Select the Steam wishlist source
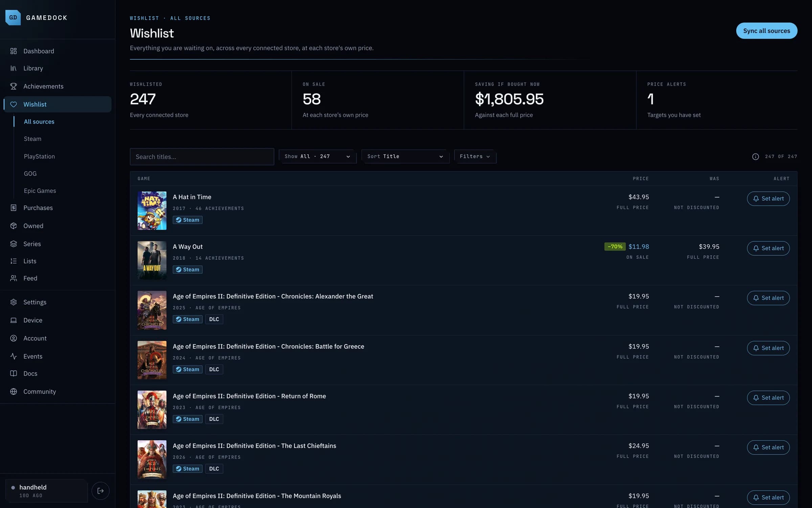This screenshot has height=508, width=812. [32, 139]
